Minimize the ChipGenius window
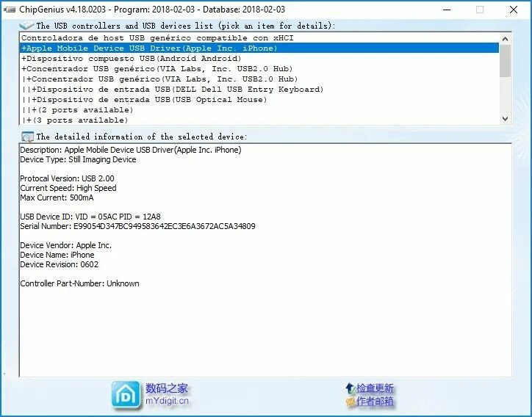 coord(447,10)
